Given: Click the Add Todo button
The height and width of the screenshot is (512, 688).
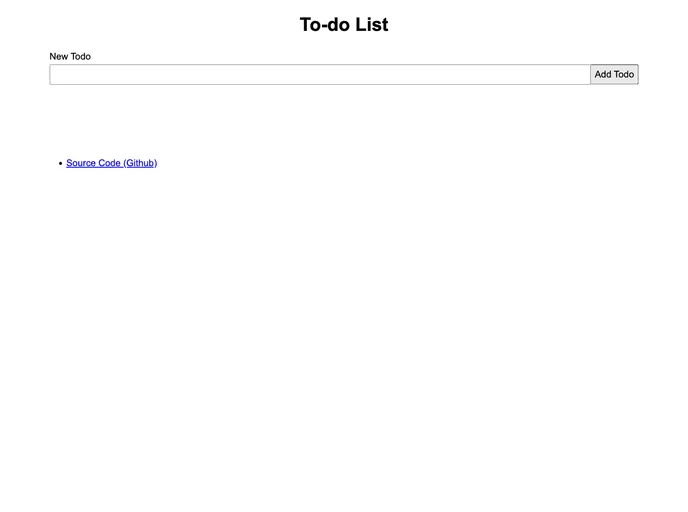Looking at the screenshot, I should (x=614, y=75).
